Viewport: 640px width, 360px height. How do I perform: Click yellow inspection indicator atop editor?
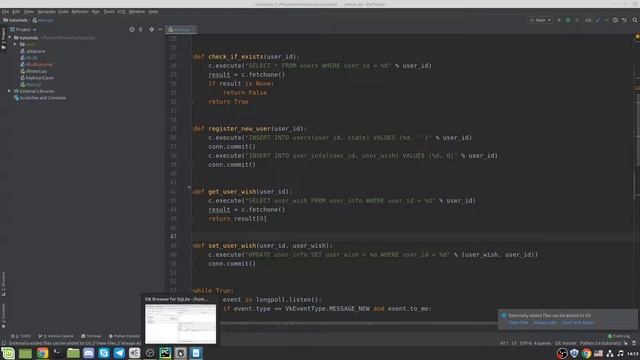pyautogui.click(x=637, y=37)
